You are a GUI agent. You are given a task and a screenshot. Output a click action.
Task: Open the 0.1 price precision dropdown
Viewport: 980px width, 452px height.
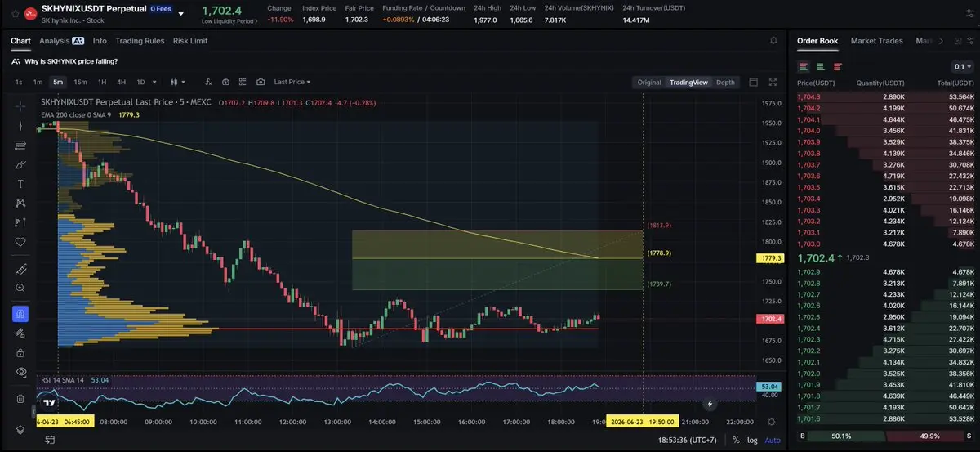(963, 67)
